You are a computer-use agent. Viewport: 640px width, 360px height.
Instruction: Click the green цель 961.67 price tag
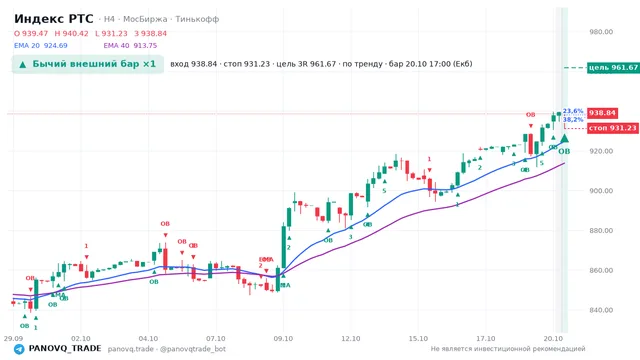click(x=613, y=67)
